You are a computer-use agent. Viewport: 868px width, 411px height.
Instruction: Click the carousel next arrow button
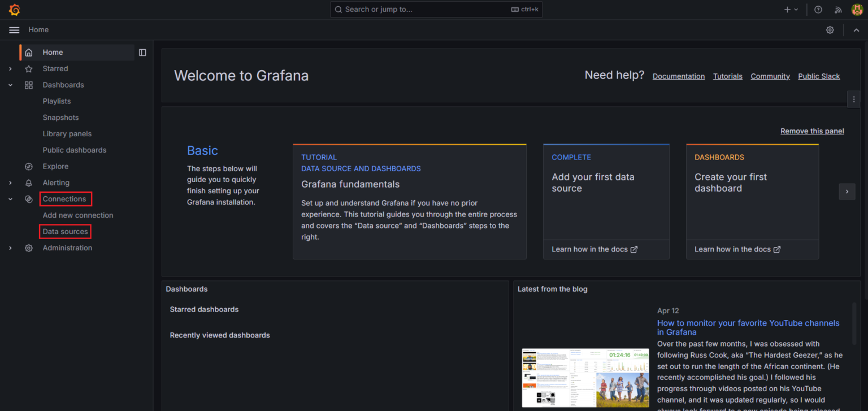click(x=847, y=191)
